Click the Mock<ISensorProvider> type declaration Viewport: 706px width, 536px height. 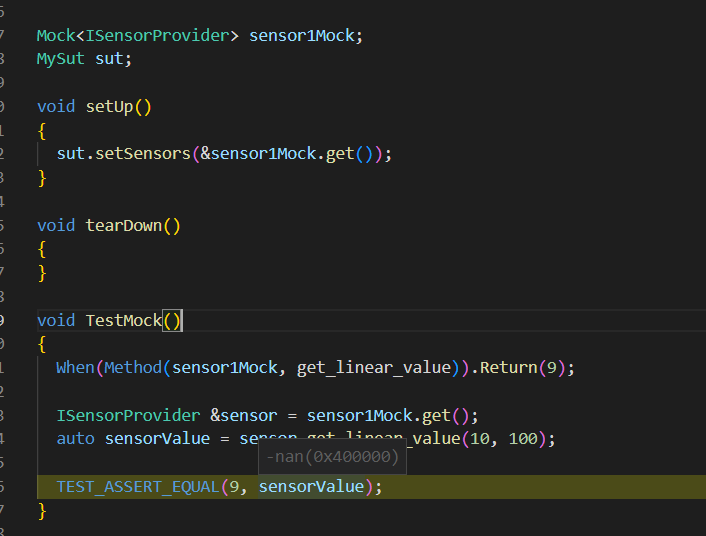click(138, 35)
